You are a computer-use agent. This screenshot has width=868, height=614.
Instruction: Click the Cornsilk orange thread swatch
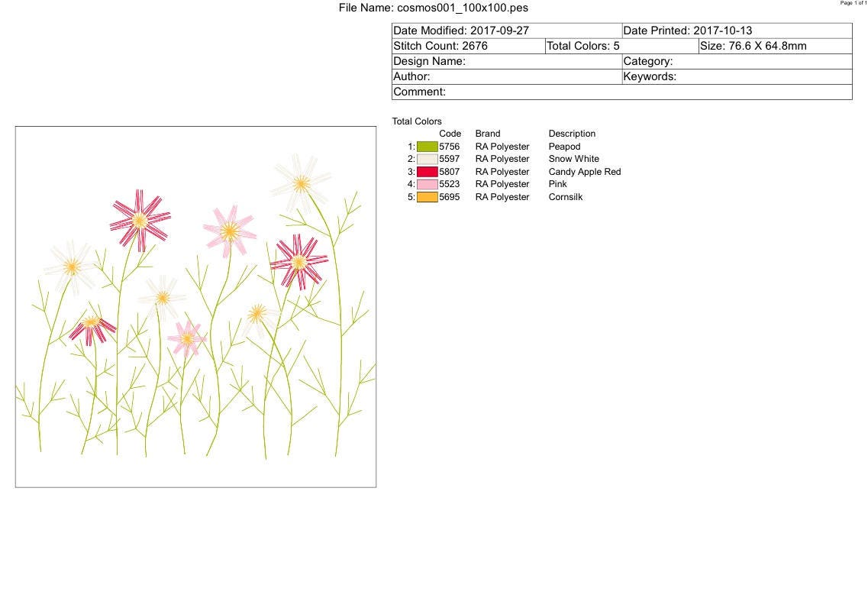point(428,196)
